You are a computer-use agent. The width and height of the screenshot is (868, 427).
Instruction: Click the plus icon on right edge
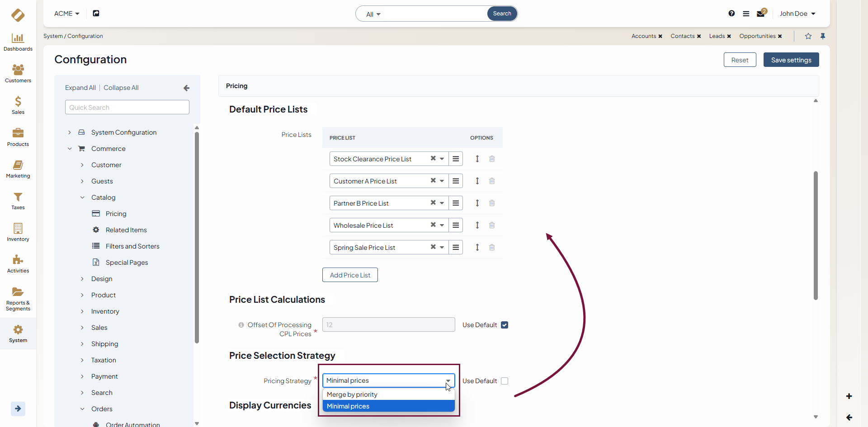click(849, 396)
